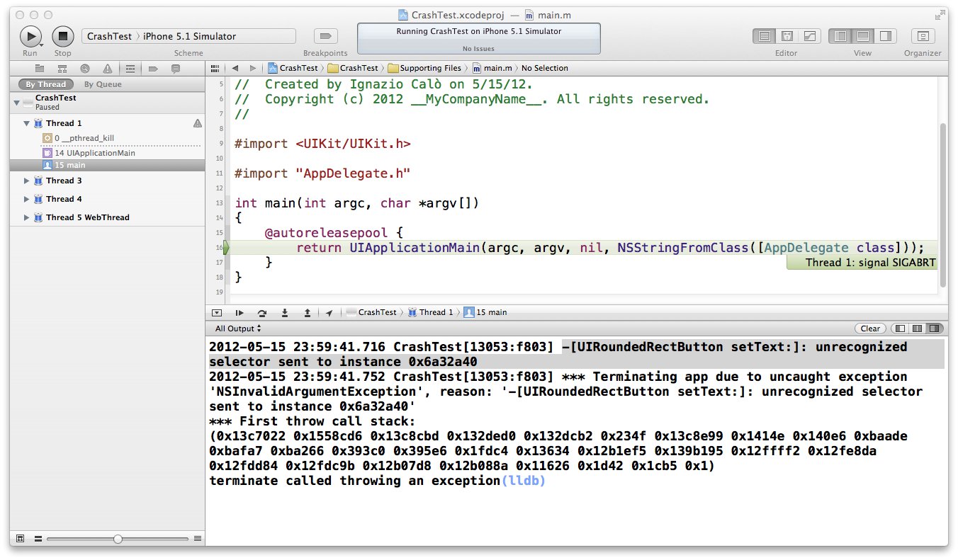Collapse the Thread 1 disclosure triangle
958x560 pixels.
27,123
